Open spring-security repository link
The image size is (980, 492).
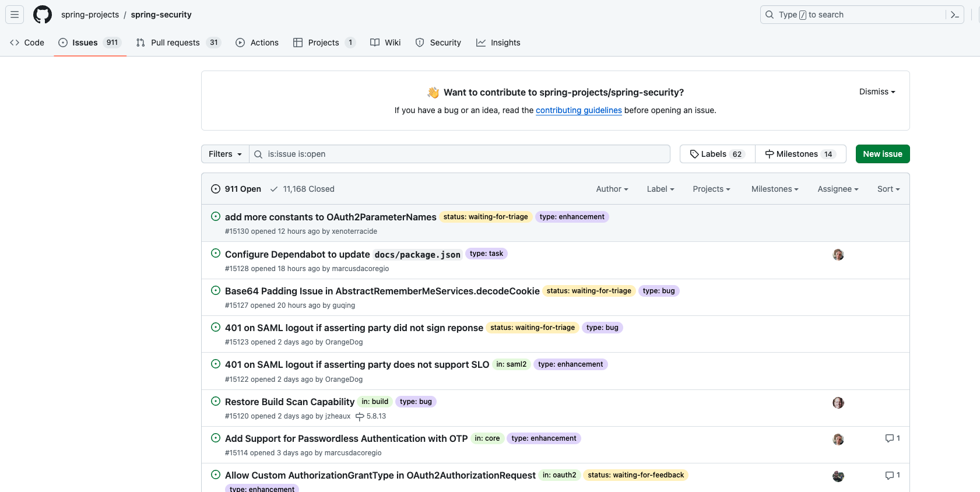pos(161,15)
